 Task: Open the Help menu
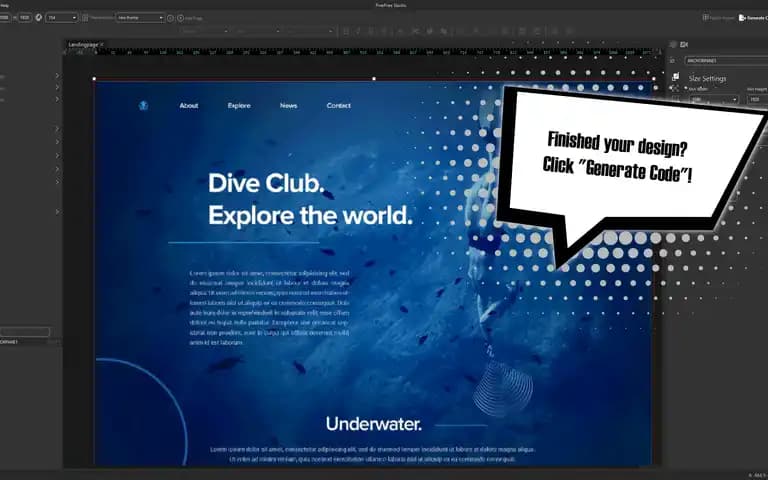point(4,5)
